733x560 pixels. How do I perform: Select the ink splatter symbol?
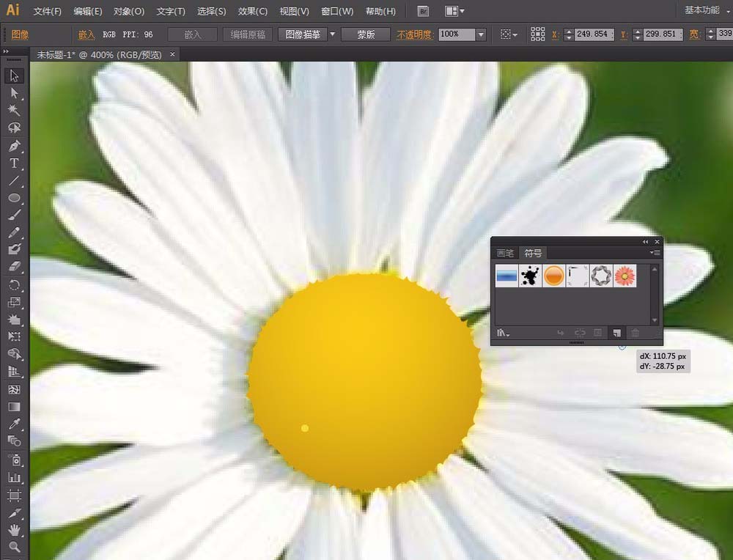530,276
